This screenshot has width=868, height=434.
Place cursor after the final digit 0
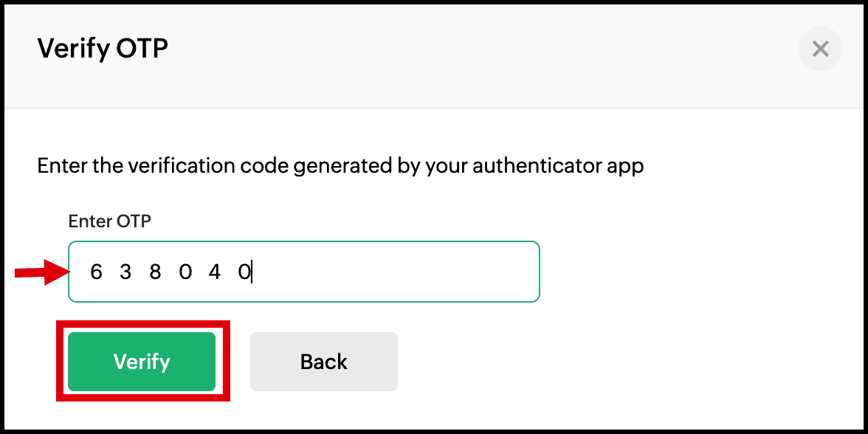(252, 272)
